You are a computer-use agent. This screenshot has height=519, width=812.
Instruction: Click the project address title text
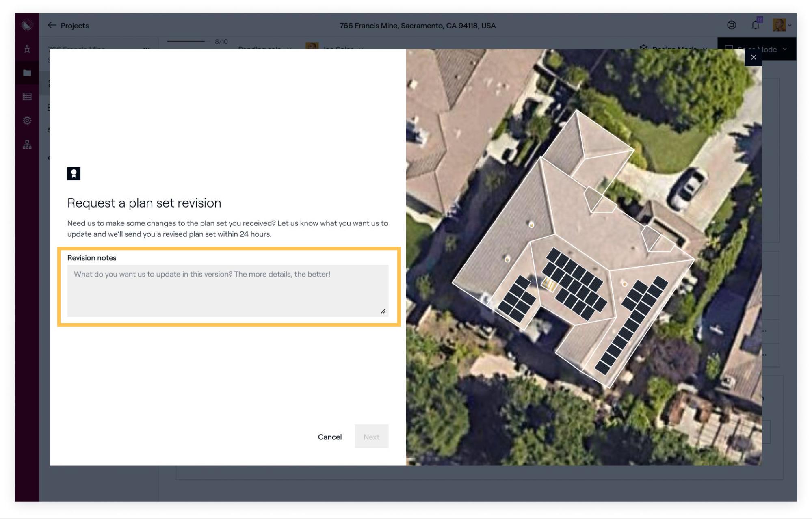[x=417, y=26]
